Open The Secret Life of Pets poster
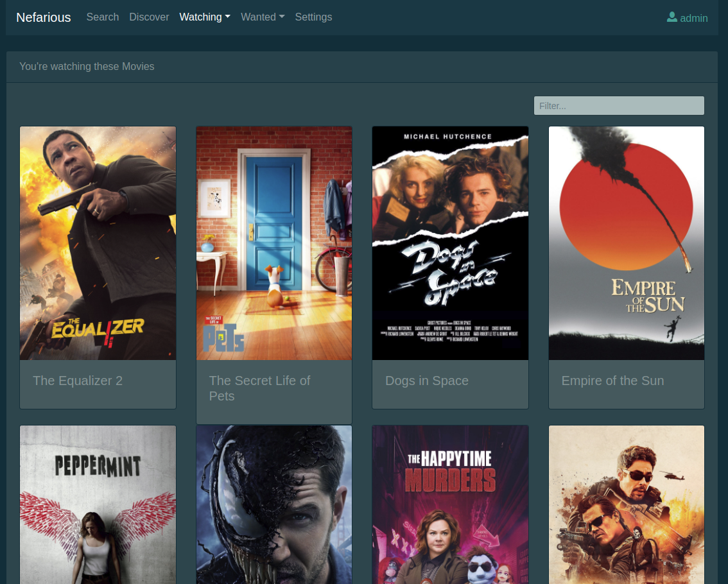 click(x=274, y=243)
